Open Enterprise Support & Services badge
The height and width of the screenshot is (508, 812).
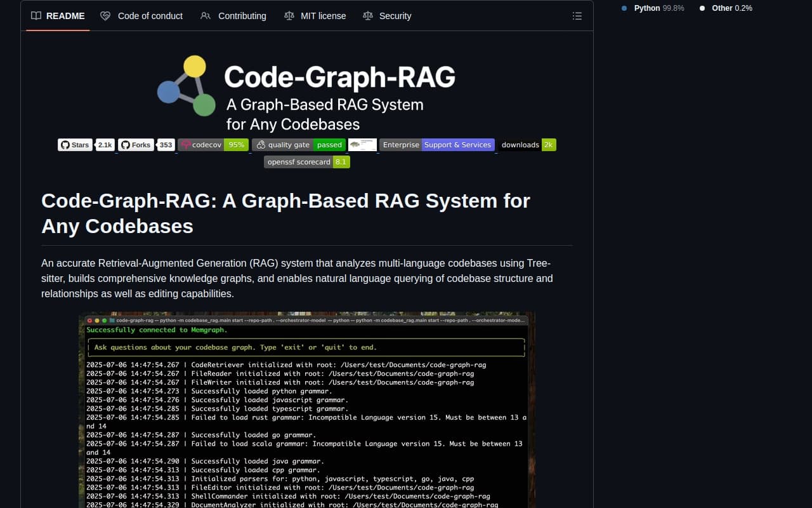437,145
